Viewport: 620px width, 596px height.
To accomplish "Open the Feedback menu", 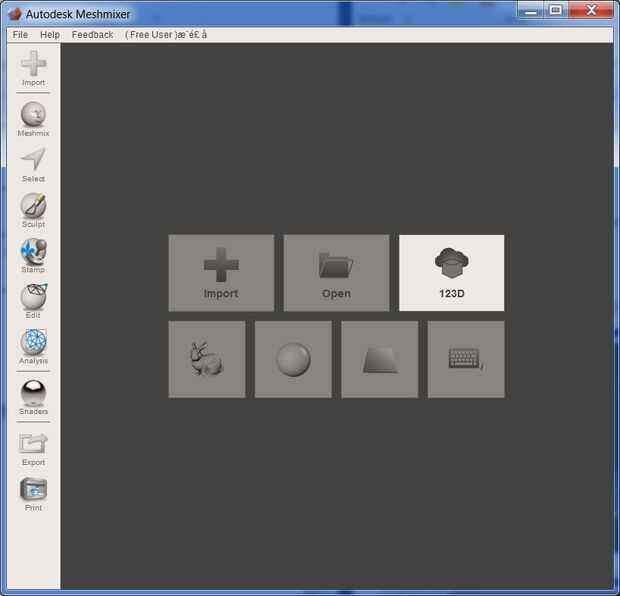I will [93, 35].
